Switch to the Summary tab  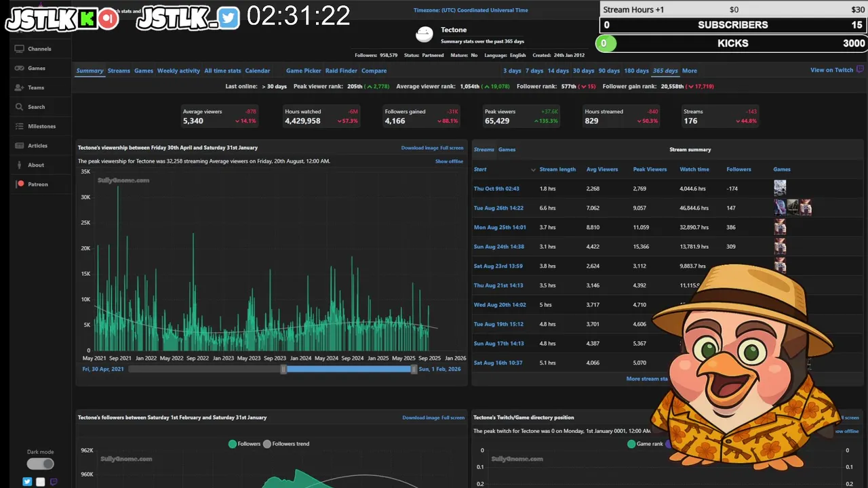point(90,70)
